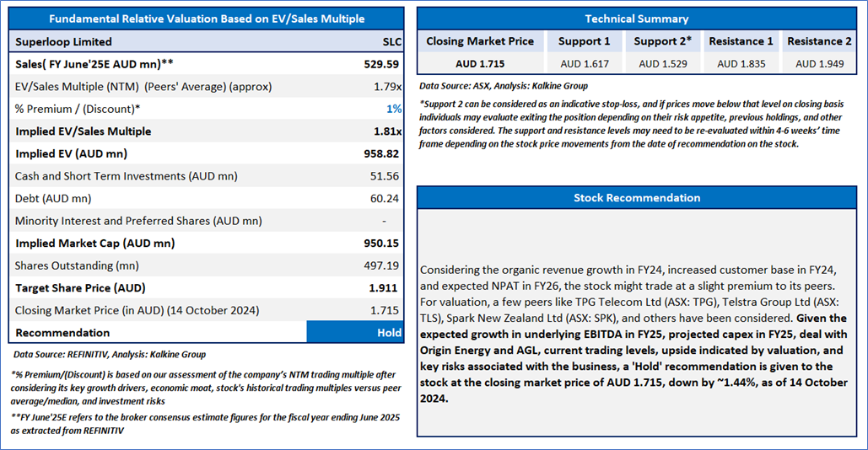The width and height of the screenshot is (868, 450).
Task: Click the Target Share Price value 1.911
Action: tap(383, 288)
